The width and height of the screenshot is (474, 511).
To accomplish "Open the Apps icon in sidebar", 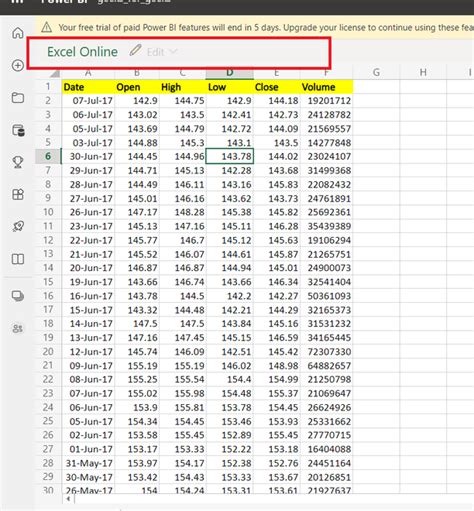I will 18,194.
